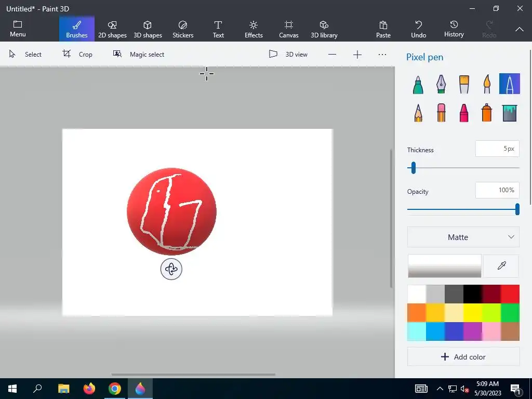
Task: Zoom out with the minus button
Action: click(x=332, y=55)
